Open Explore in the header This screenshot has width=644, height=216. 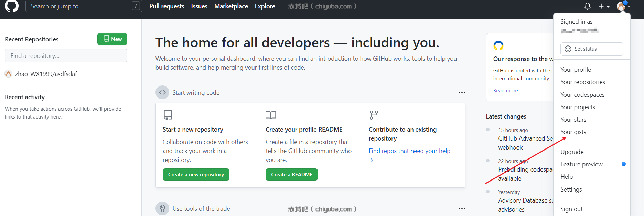(x=265, y=6)
